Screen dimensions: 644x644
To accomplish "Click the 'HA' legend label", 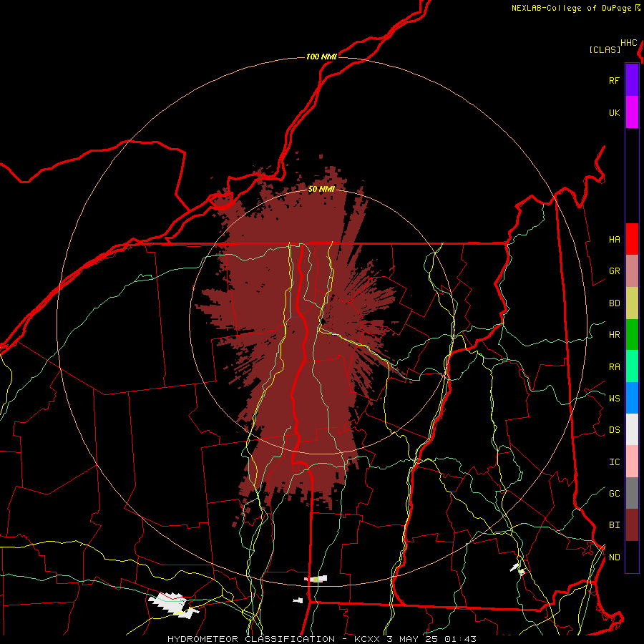I will click(x=614, y=240).
